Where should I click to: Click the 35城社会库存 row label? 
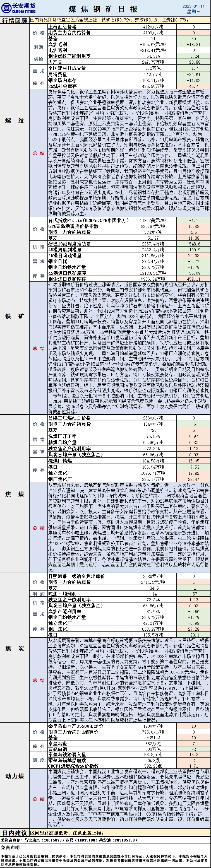62,86
